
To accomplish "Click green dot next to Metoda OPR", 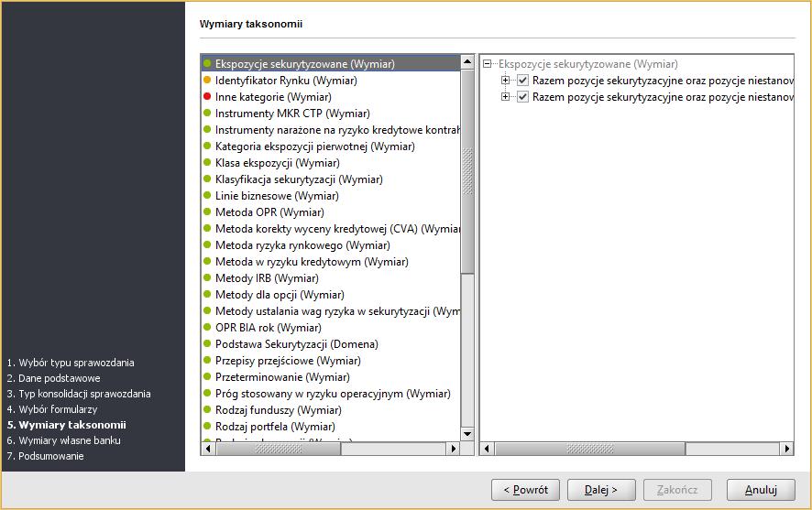I will click(x=207, y=212).
